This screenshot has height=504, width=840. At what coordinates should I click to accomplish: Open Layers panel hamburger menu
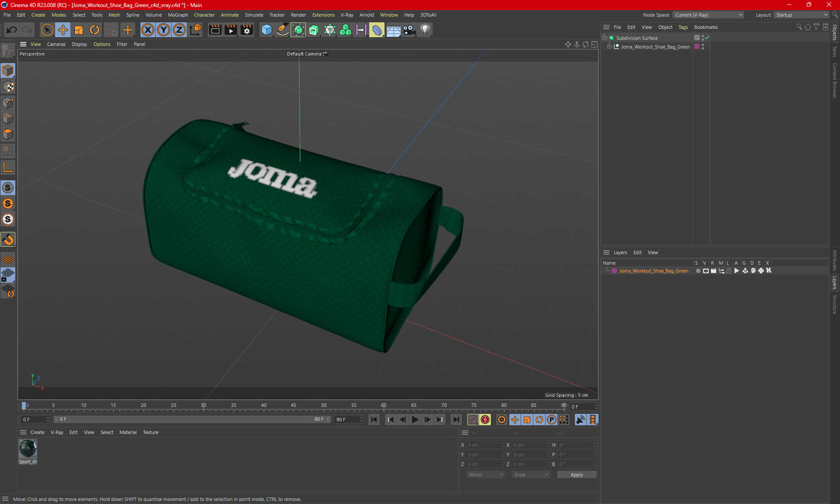click(x=606, y=252)
